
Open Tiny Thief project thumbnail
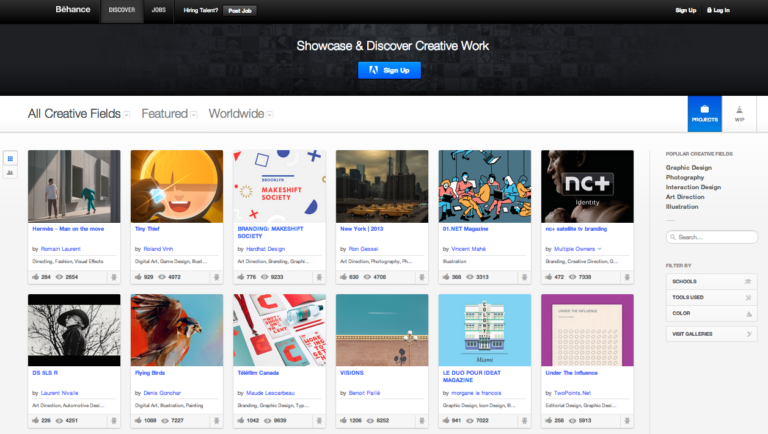[x=177, y=187]
